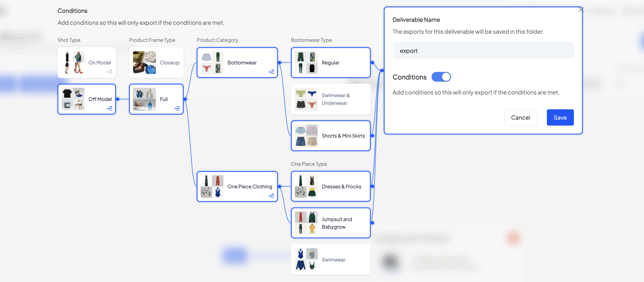Click the deliverable name field containing export

[x=483, y=51]
